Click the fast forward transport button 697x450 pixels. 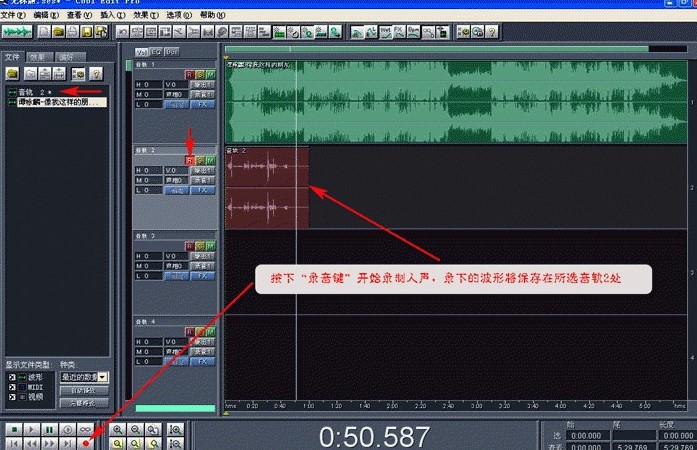pyautogui.click(x=49, y=443)
